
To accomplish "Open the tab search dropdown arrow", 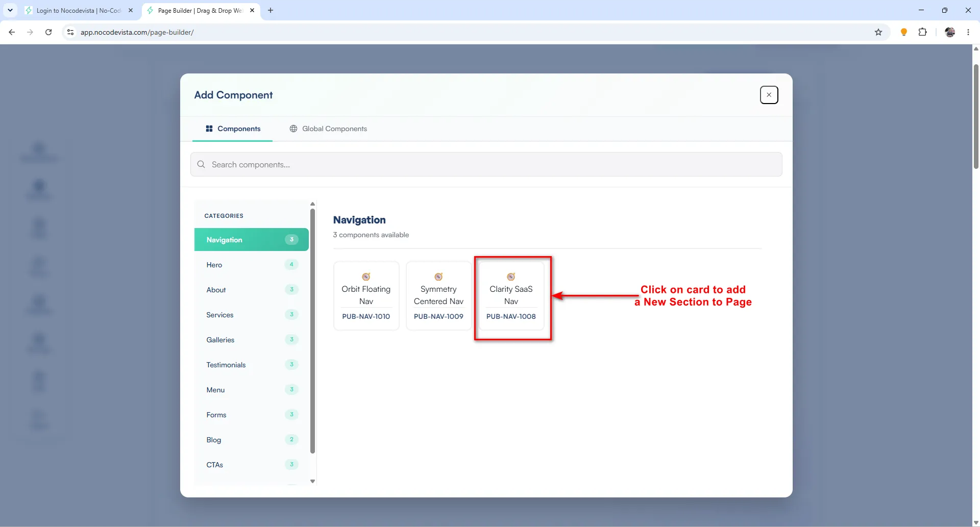I will (10, 10).
